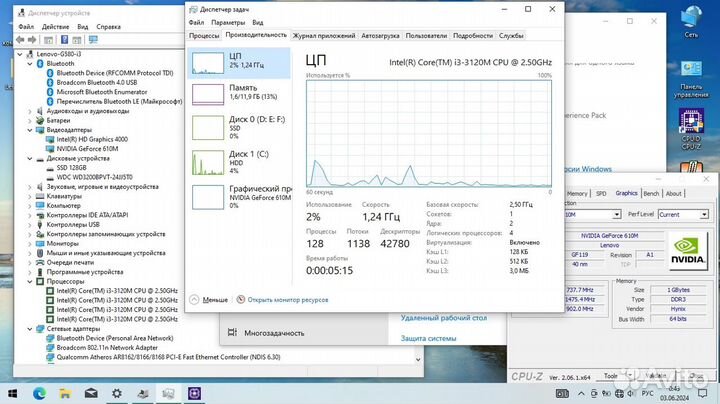Image resolution: width=720 pixels, height=404 pixels.
Task: Click Защита системы link
Action: (x=428, y=338)
